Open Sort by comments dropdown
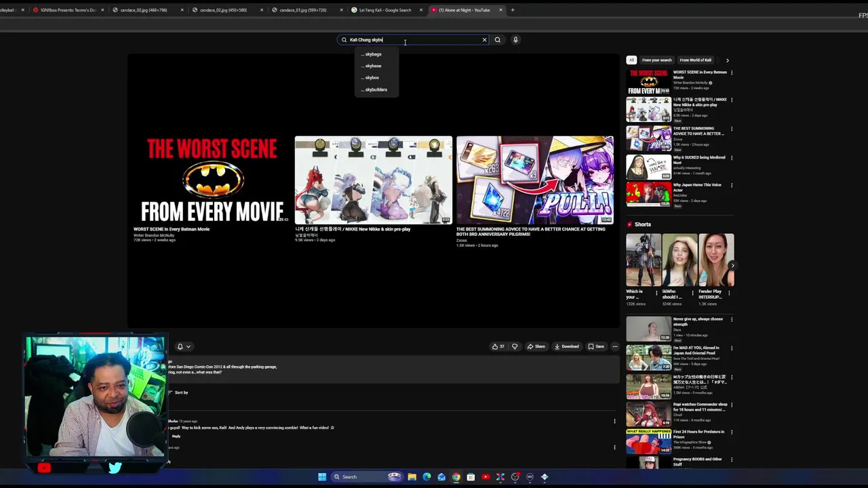Viewport: 868px width, 488px height. 178,392
